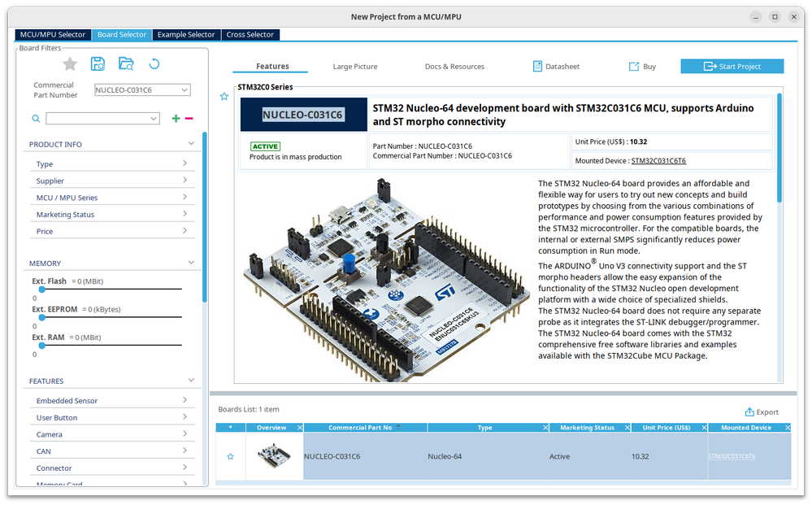Click the green plus add filter icon
812x505 pixels.
(176, 119)
